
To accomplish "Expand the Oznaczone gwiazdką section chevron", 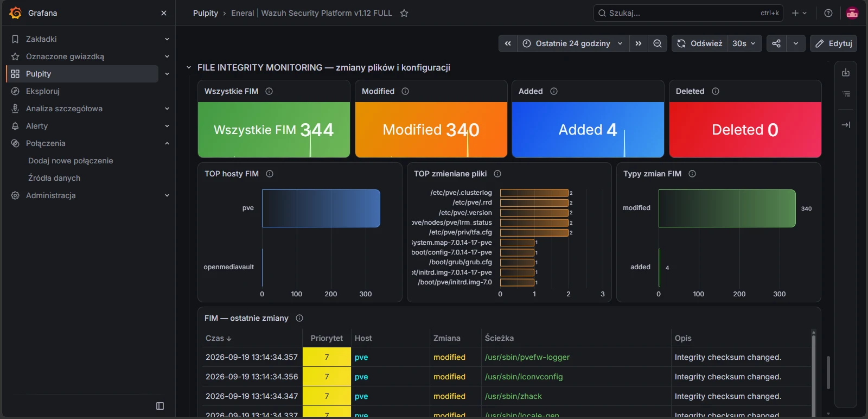I will pos(167,56).
